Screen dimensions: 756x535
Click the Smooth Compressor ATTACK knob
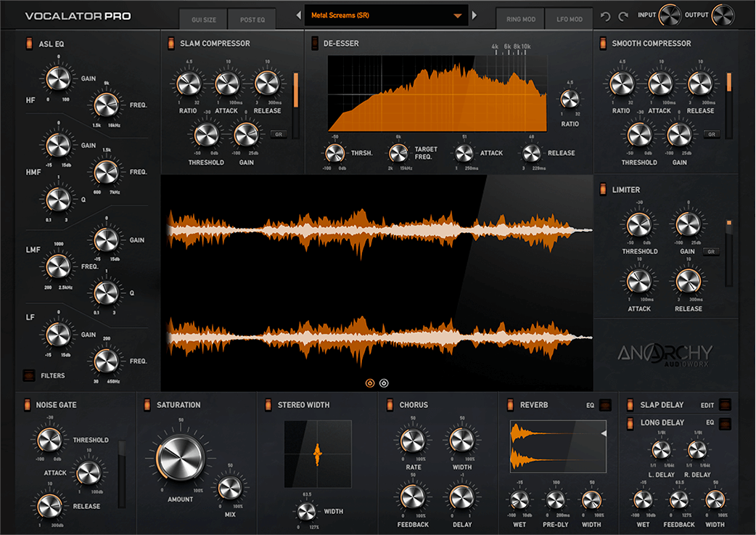660,84
